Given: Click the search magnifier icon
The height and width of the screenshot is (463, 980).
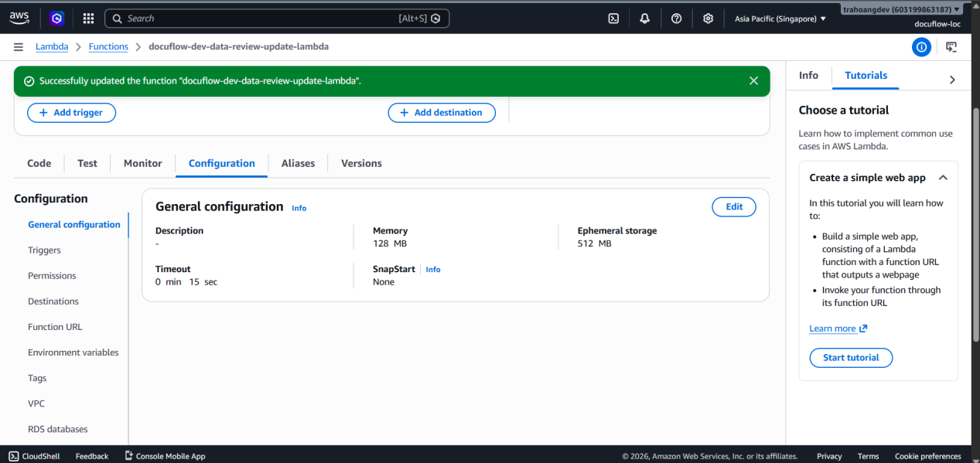Looking at the screenshot, I should [116, 18].
